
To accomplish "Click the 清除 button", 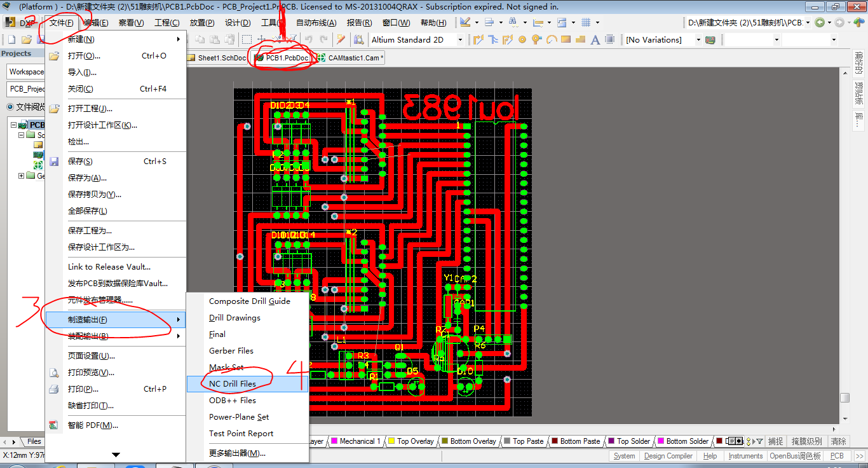I will click(x=839, y=441).
